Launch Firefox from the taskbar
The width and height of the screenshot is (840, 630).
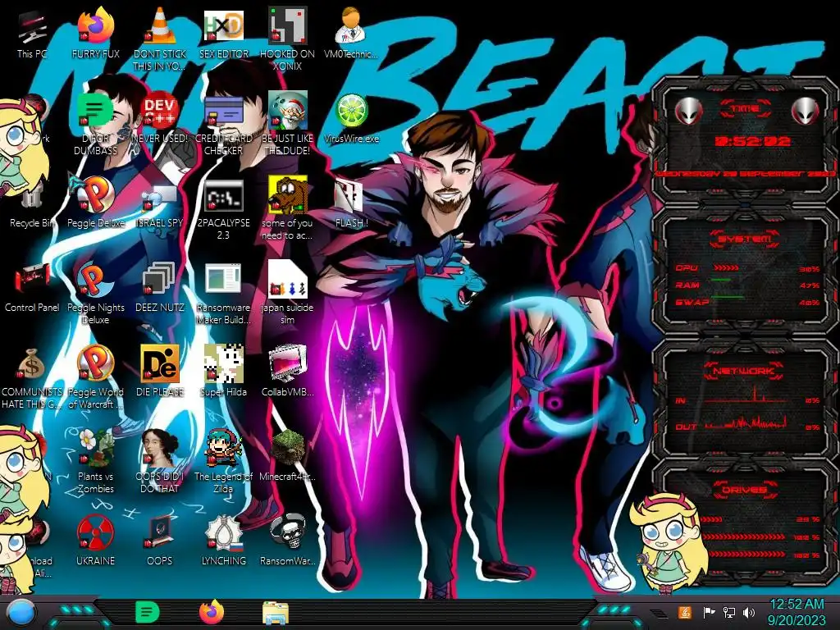212,612
